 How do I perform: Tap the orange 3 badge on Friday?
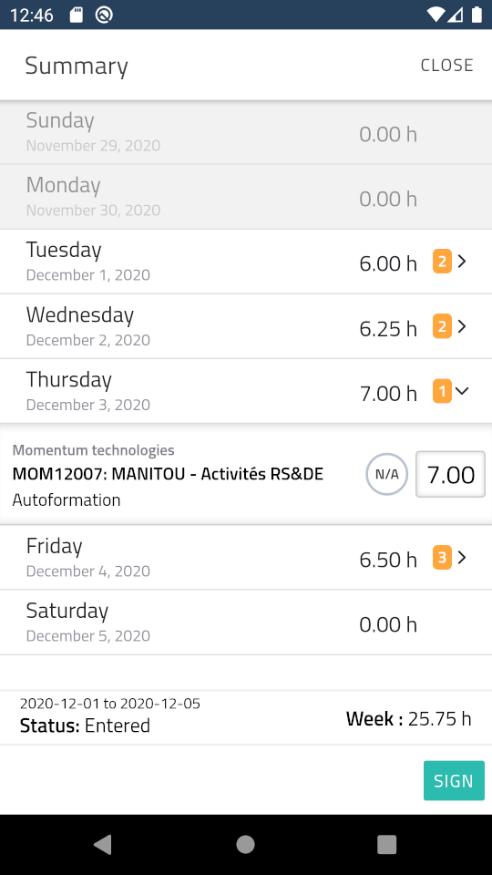pyautogui.click(x=442, y=557)
